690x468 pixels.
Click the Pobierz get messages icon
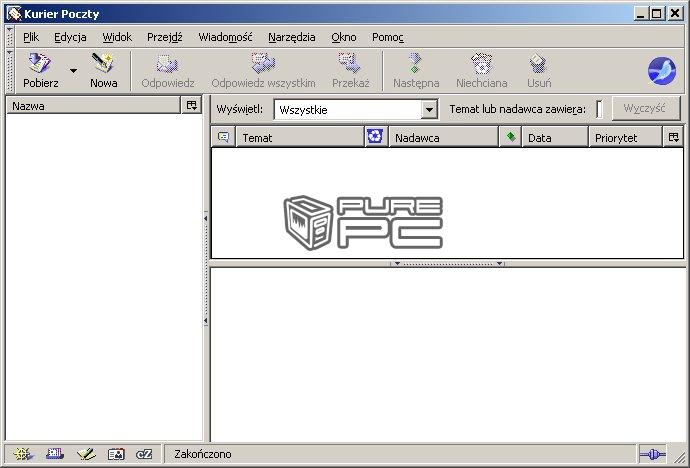click(40, 64)
